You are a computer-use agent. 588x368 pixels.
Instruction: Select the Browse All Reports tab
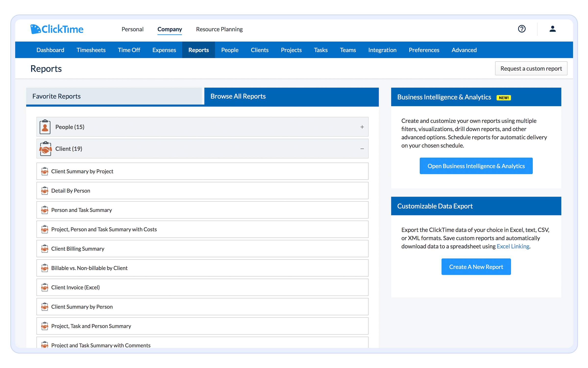291,96
